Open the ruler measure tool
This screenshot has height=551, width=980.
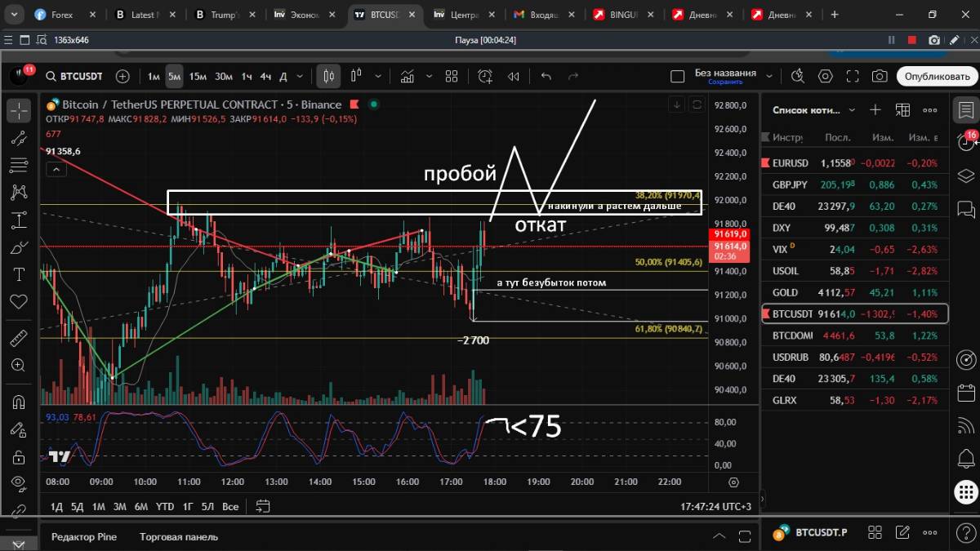pyautogui.click(x=19, y=338)
